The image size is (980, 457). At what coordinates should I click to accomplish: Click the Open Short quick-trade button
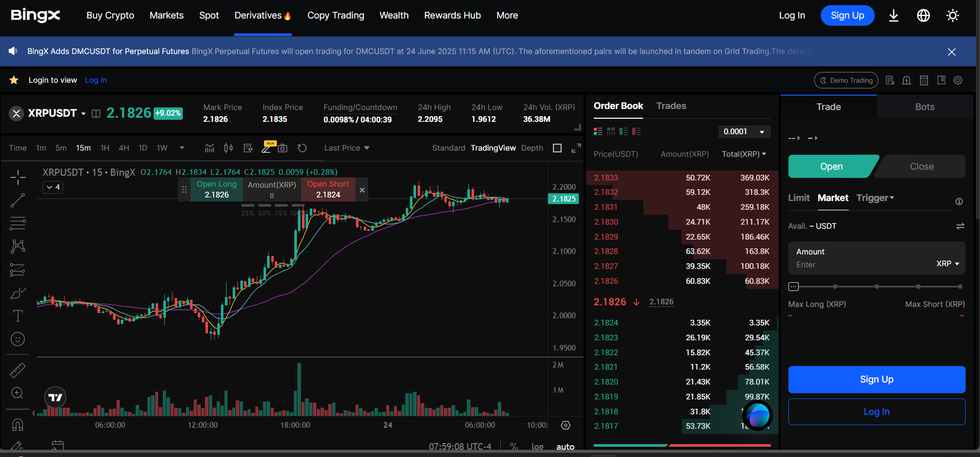328,189
